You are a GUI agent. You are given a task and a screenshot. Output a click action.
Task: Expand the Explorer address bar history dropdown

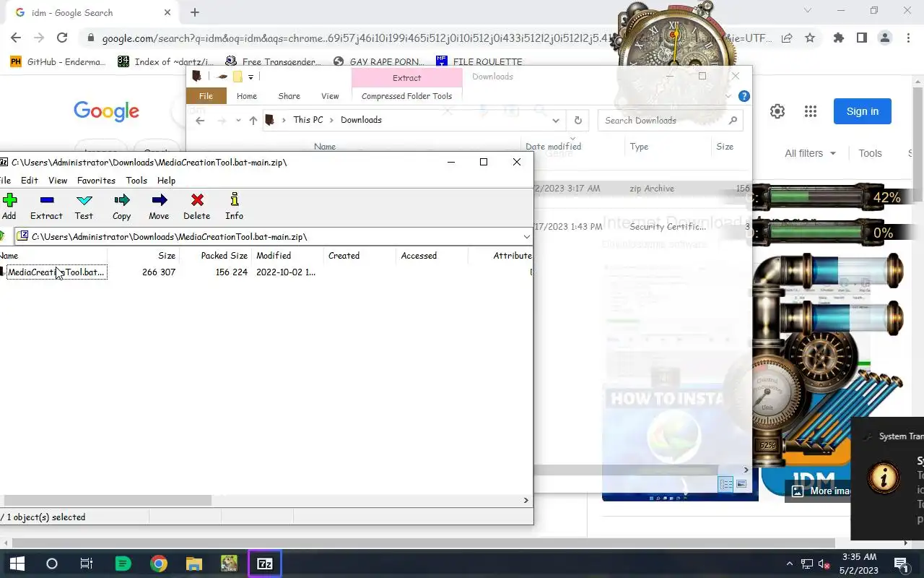pyautogui.click(x=555, y=121)
